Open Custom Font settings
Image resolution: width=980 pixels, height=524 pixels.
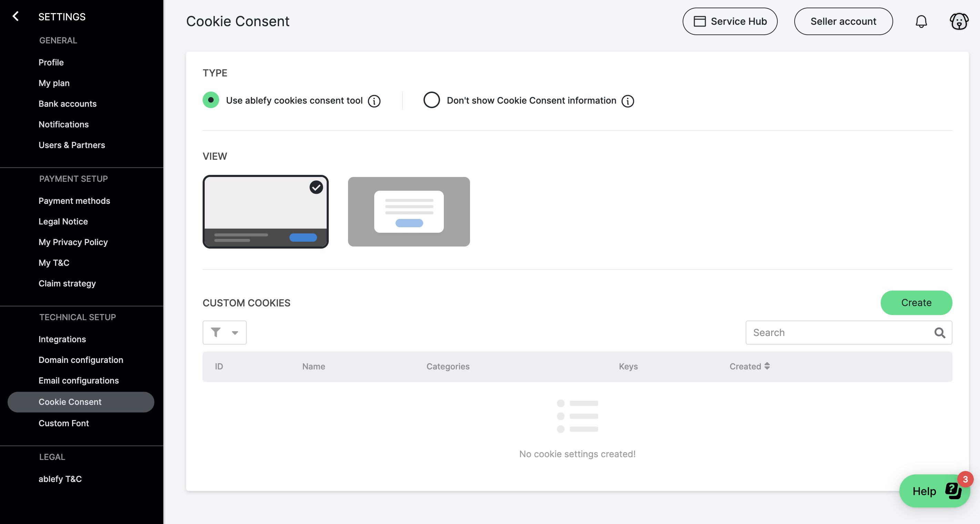click(63, 423)
